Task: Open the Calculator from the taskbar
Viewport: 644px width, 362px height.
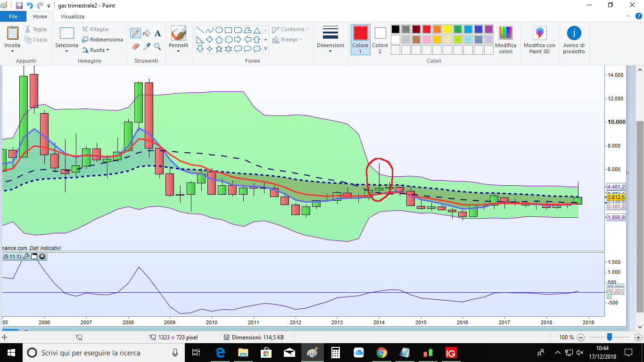Action: pos(336,353)
